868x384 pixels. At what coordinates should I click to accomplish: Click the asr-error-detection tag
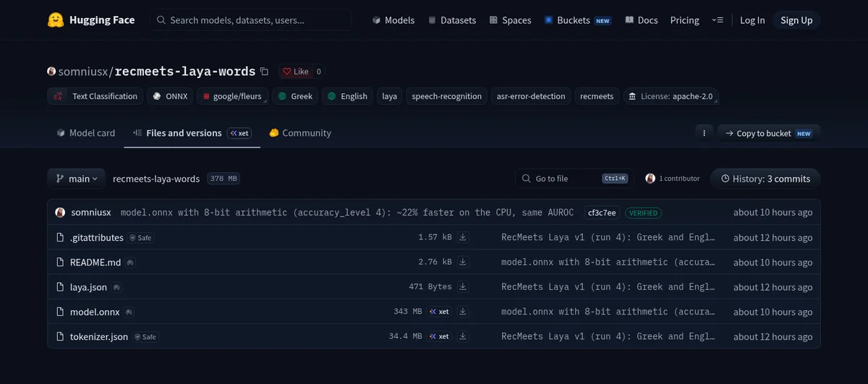click(x=531, y=96)
